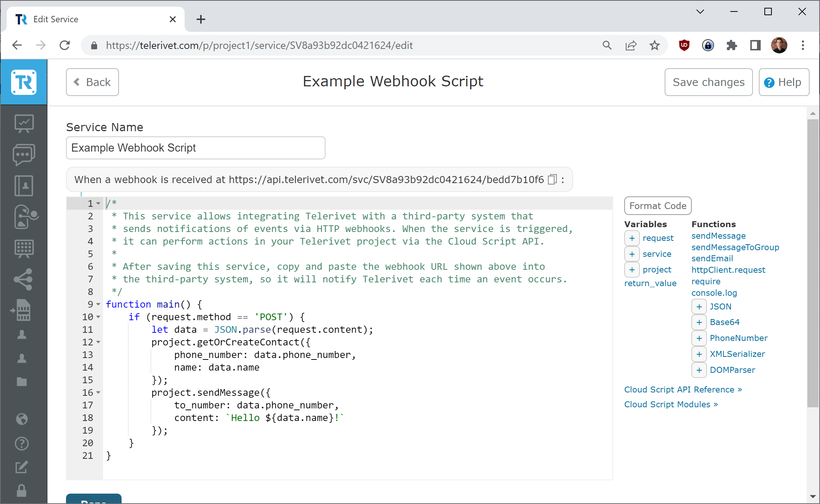Insert the console.log function
The image size is (820, 504).
pyautogui.click(x=714, y=293)
